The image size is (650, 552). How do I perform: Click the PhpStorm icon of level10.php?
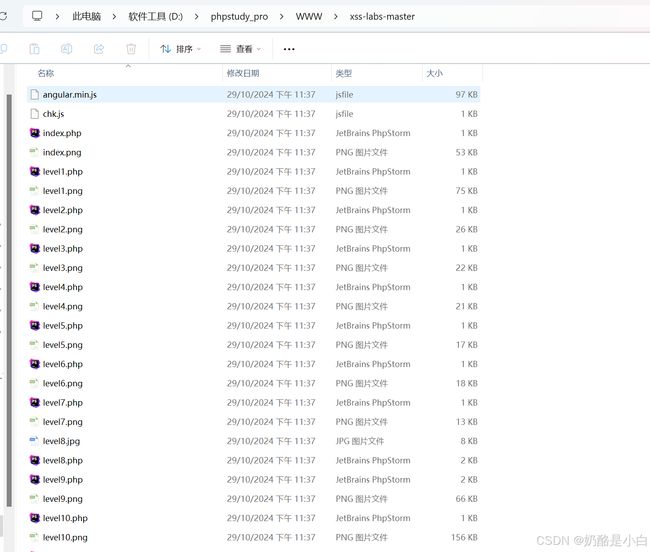(35, 518)
